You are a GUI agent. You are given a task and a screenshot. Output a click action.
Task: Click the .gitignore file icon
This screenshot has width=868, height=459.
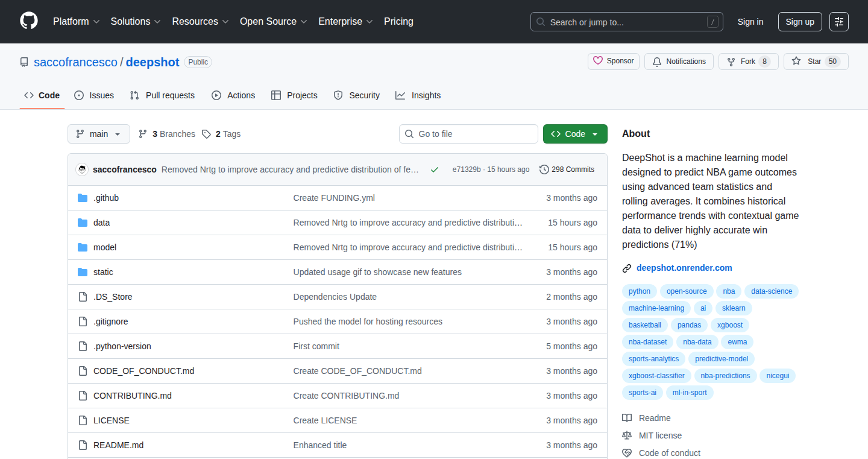(x=83, y=321)
